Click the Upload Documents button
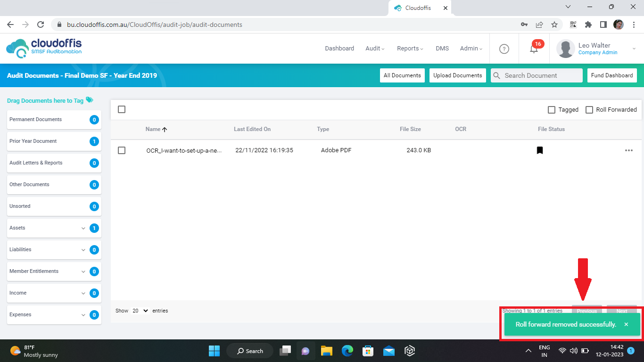 457,75
